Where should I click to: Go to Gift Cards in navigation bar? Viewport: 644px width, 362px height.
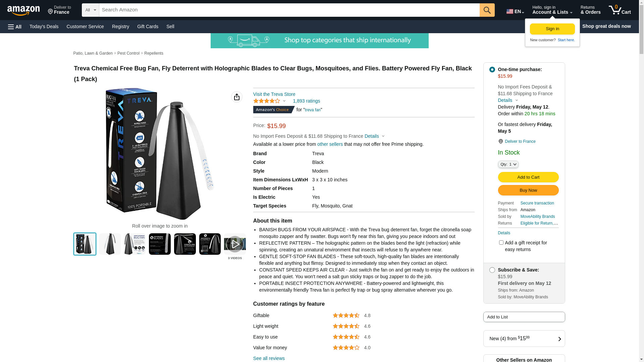(148, 26)
